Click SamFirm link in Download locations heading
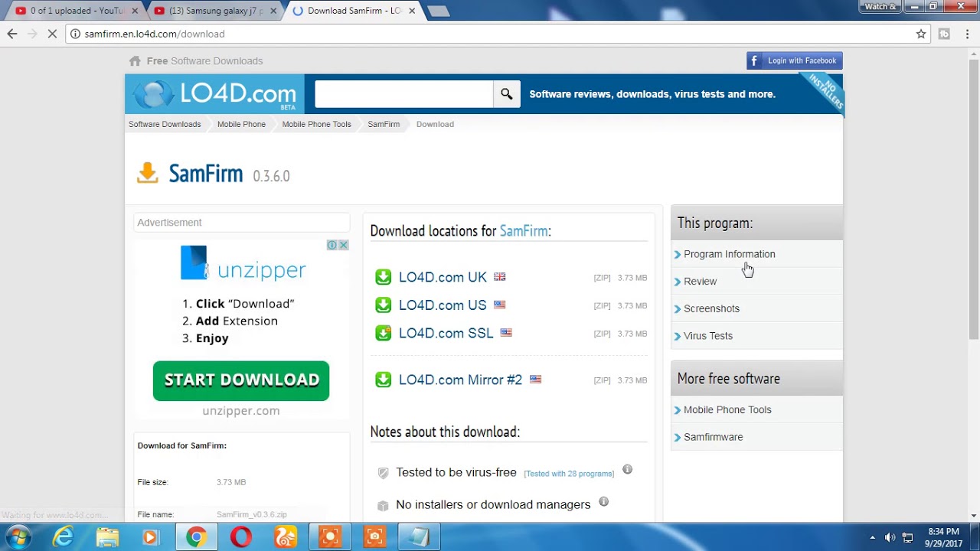Viewport: 980px width, 551px height. point(524,230)
